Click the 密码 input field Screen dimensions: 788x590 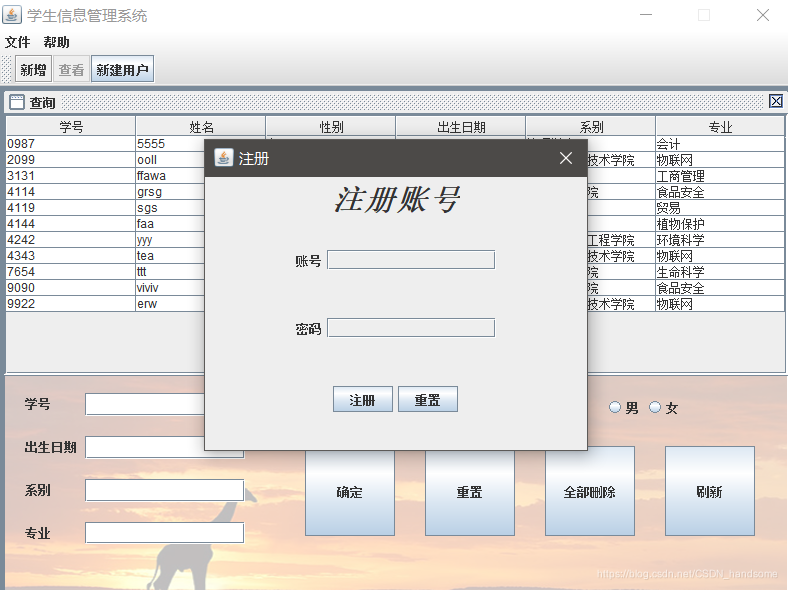click(x=411, y=328)
